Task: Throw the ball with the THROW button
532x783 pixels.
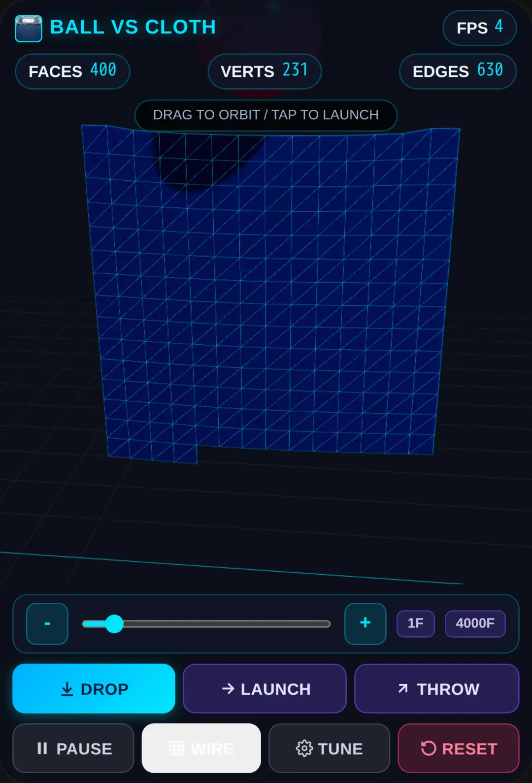Action: pos(437,688)
